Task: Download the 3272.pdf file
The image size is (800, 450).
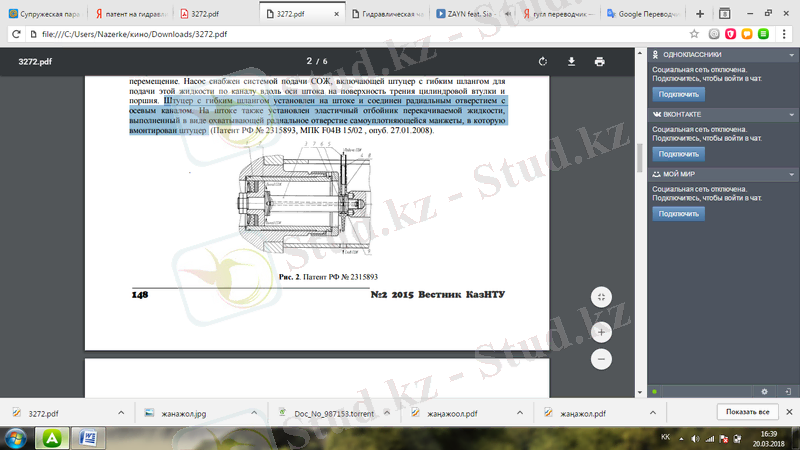Action: [x=571, y=61]
